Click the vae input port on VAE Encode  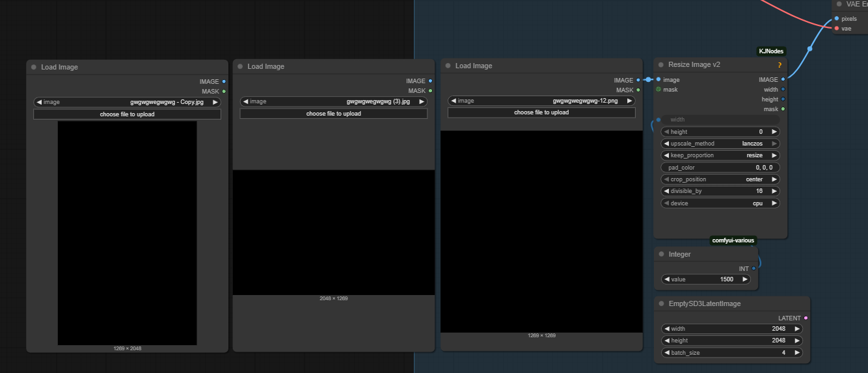[837, 28]
